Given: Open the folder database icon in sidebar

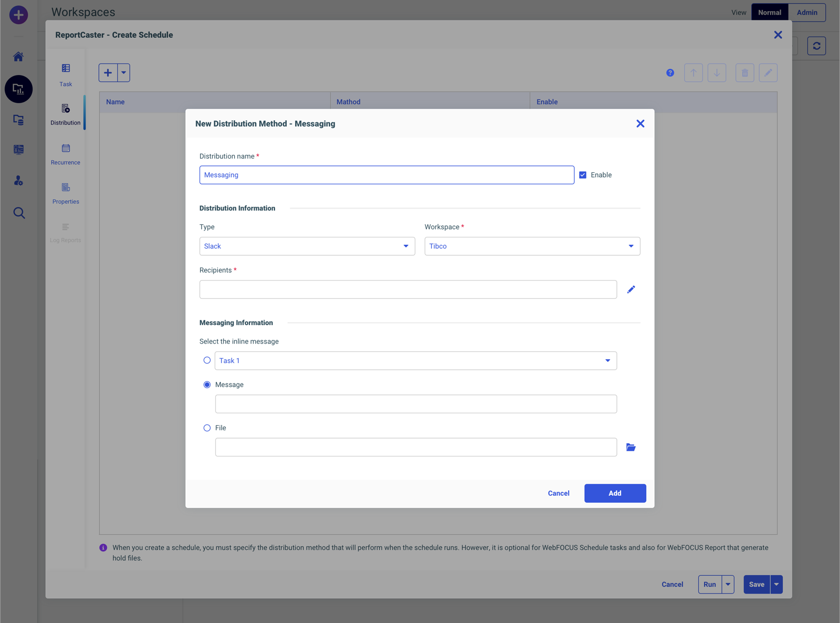Looking at the screenshot, I should [x=18, y=120].
